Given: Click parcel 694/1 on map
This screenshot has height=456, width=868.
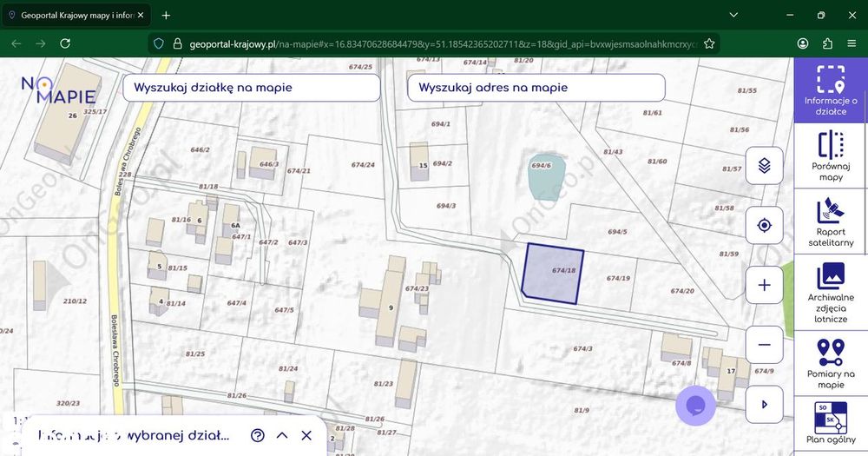Looking at the screenshot, I should click(x=441, y=124).
